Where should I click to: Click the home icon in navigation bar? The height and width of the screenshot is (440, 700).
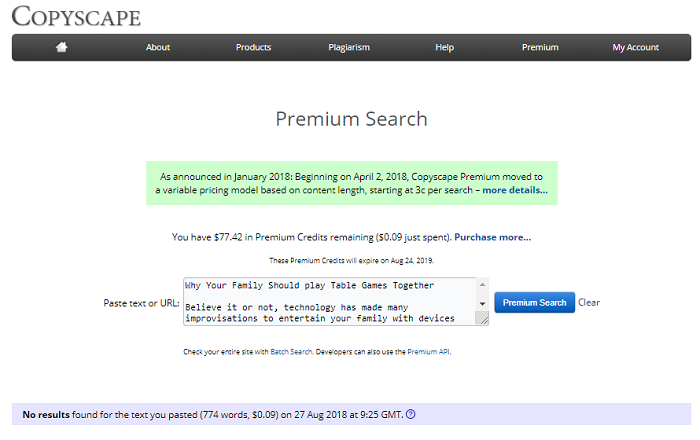point(62,47)
